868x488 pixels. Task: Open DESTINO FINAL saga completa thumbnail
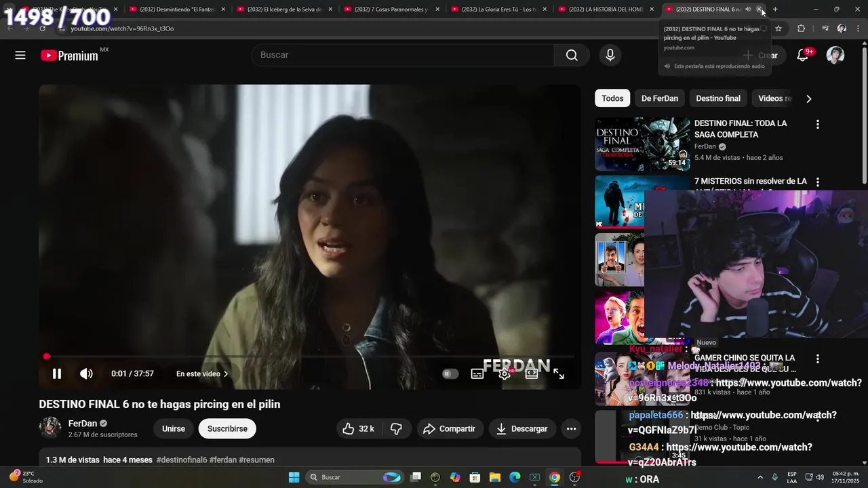click(x=642, y=144)
